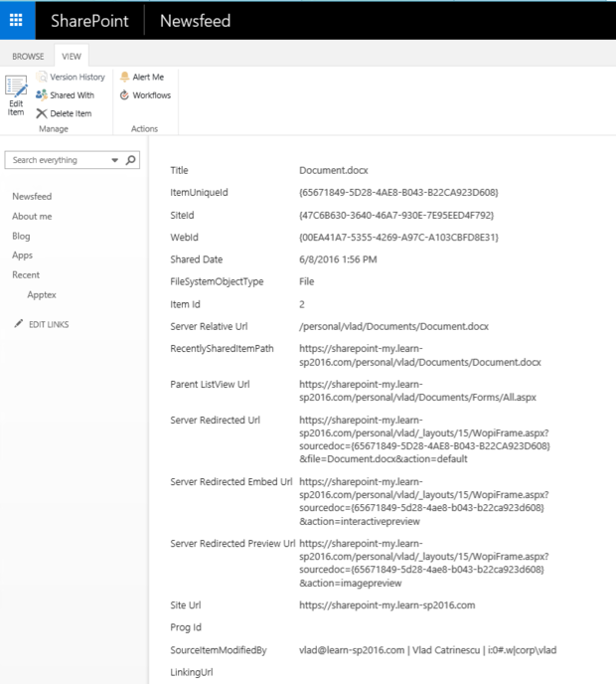Open Apptex under Recent
The width and height of the screenshot is (616, 684).
(42, 295)
